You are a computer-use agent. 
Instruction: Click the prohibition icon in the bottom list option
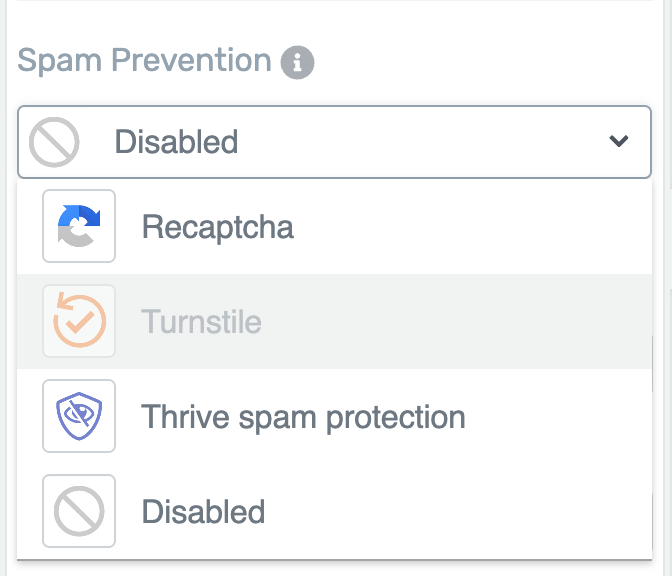click(79, 511)
